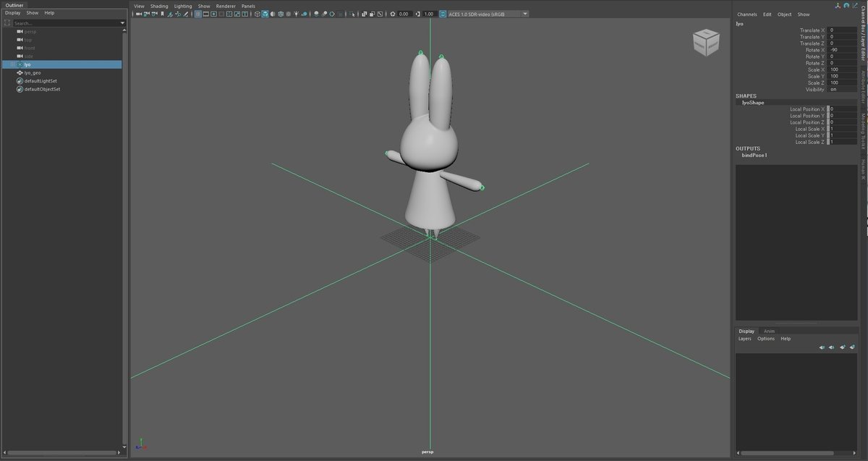Switch viewport to Wireframe cube icon
The height and width of the screenshot is (461, 868).
[257, 14]
